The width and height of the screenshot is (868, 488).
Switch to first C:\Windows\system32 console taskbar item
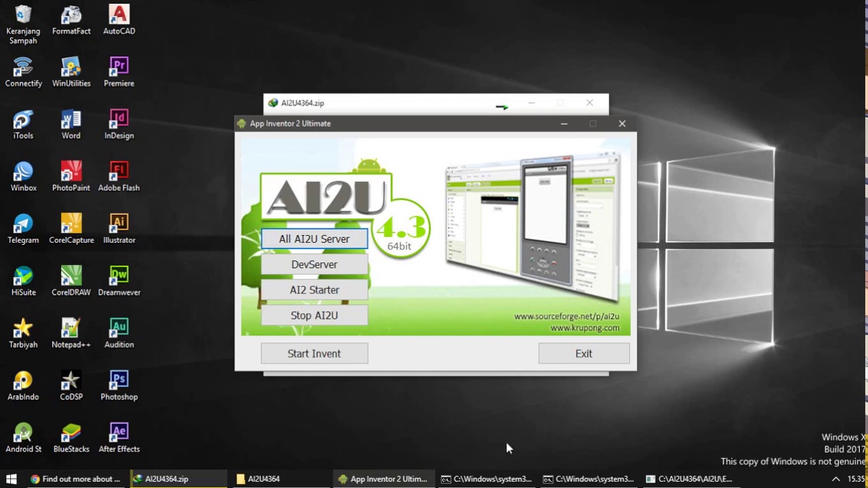(x=485, y=479)
